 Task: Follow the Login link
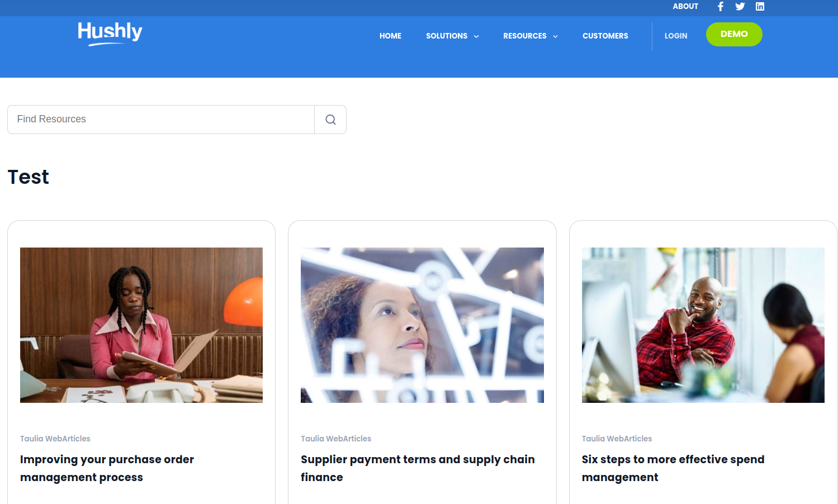(676, 36)
